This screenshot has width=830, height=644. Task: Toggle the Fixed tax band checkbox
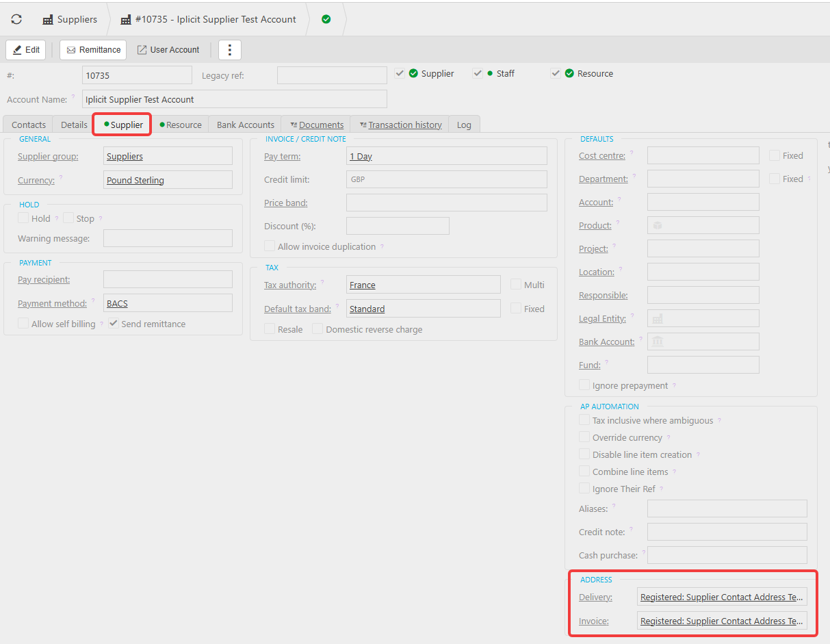click(x=516, y=308)
